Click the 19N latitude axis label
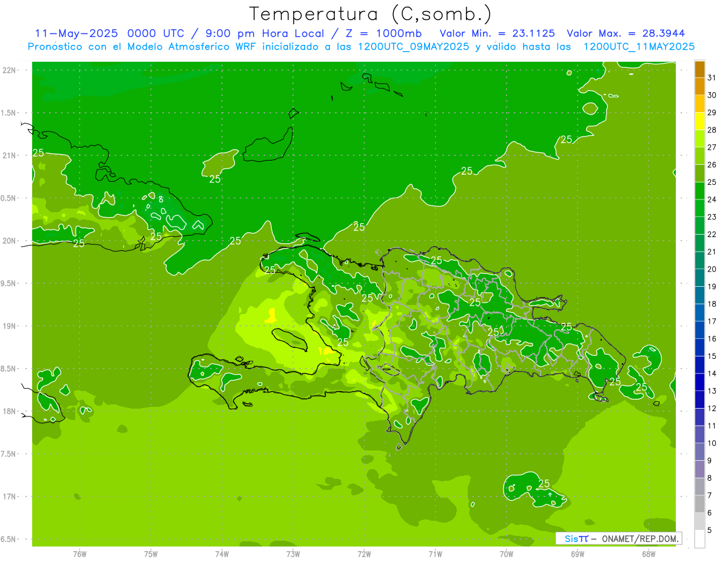Screen dimensions: 728x562 10,326
